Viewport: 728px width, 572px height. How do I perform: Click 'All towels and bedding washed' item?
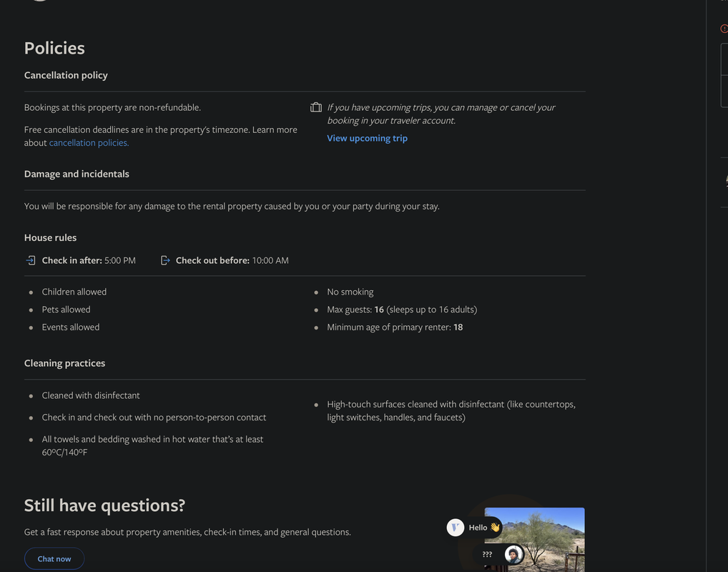pos(152,445)
